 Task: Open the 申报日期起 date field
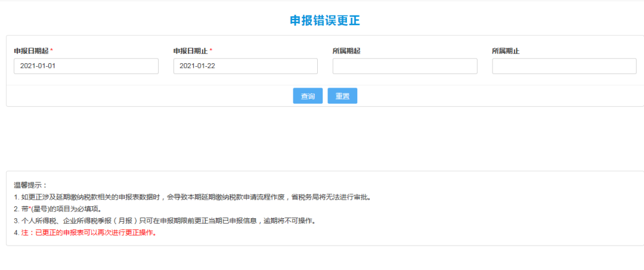[x=86, y=66]
